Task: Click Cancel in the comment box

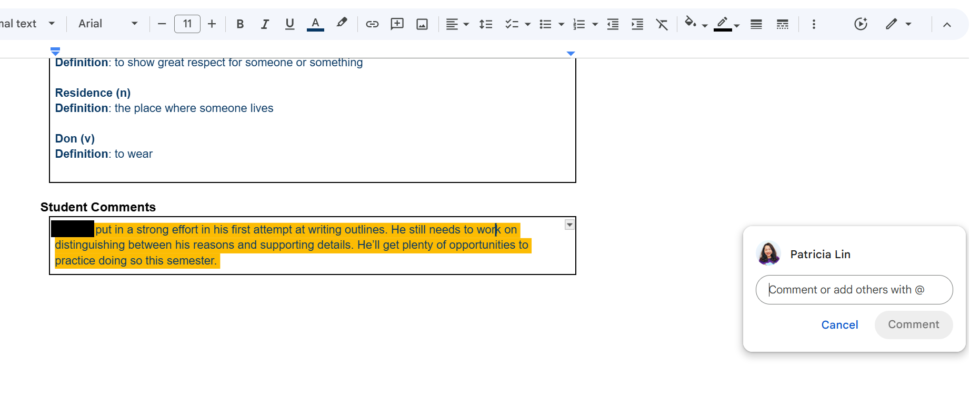Action: coord(839,325)
